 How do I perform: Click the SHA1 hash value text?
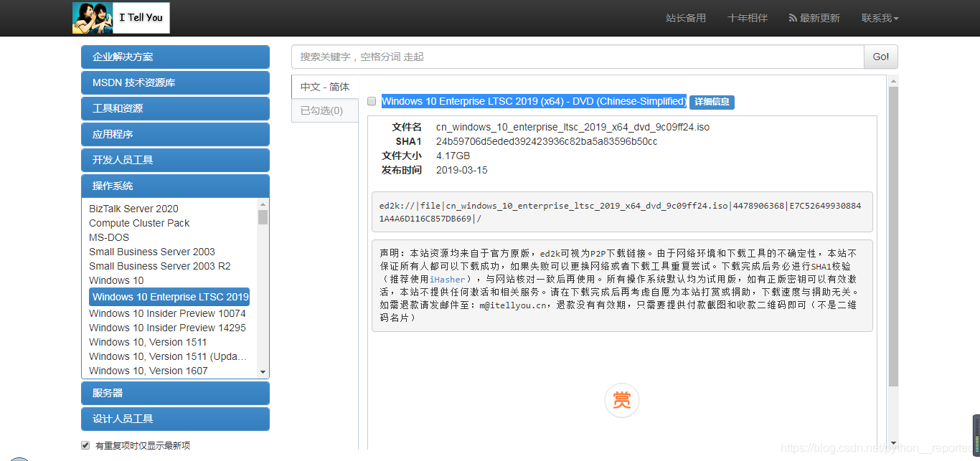[x=547, y=141]
